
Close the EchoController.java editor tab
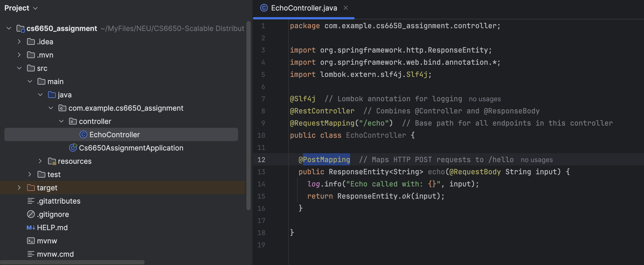click(x=345, y=8)
